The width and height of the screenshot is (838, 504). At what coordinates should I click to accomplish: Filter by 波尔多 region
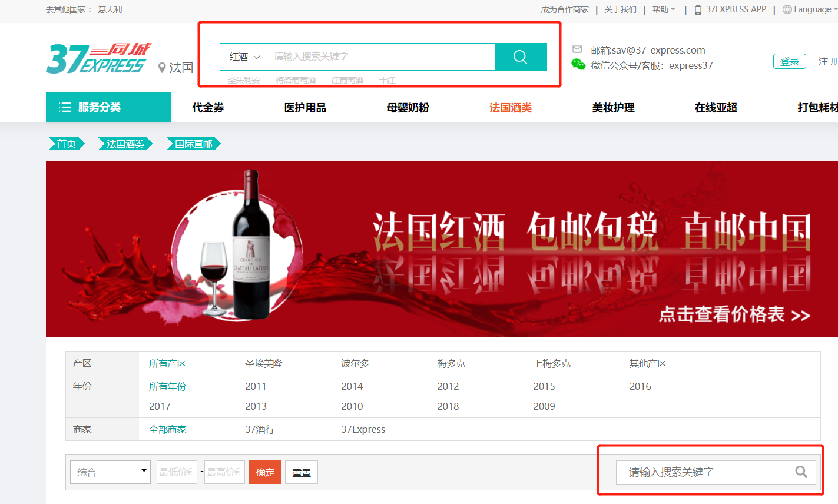355,363
